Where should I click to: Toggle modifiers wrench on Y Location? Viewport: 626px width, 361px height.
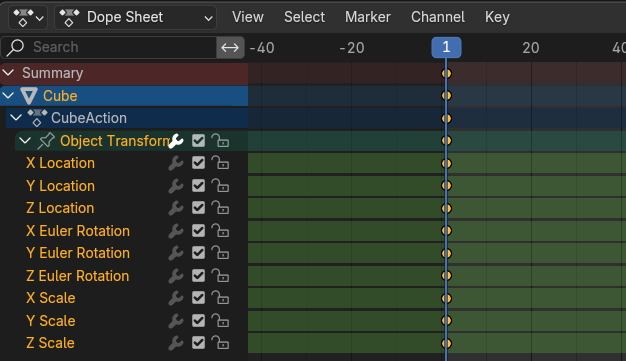click(176, 186)
